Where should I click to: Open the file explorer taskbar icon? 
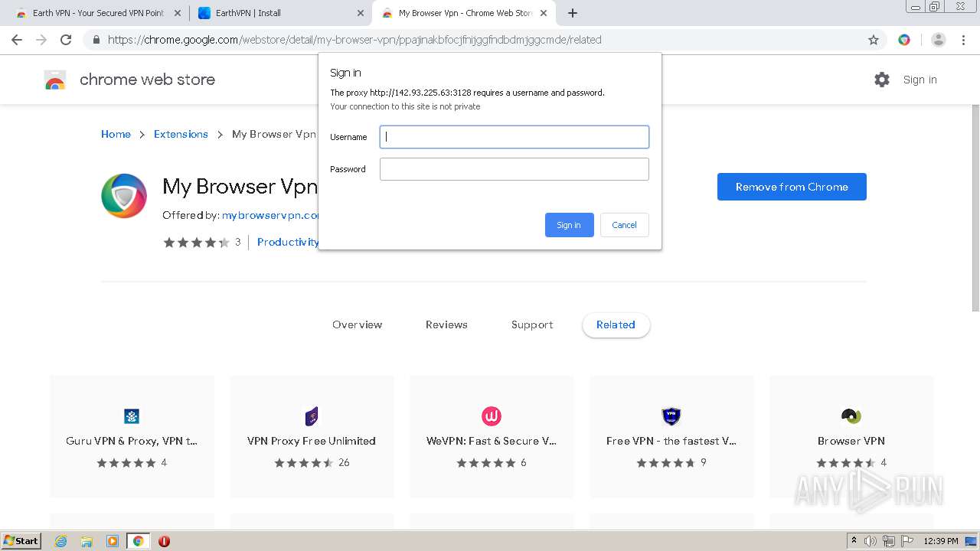[x=87, y=541]
